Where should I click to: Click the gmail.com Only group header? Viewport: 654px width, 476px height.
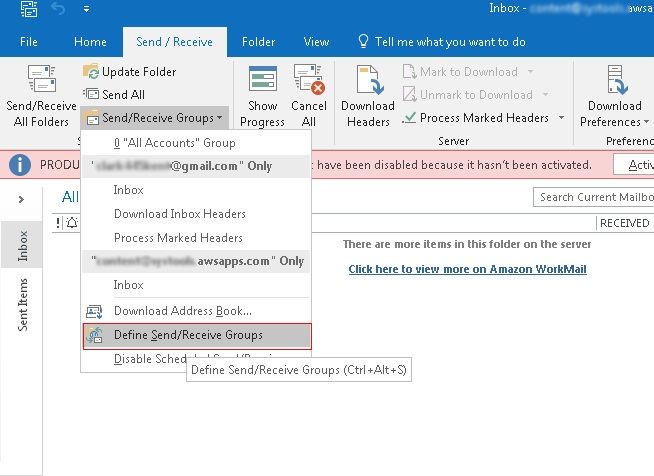[196, 166]
